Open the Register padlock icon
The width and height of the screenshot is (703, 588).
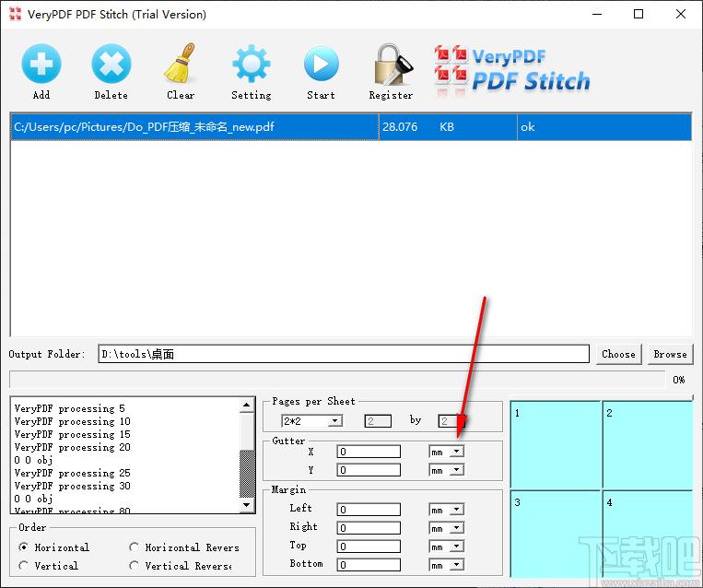tap(392, 65)
